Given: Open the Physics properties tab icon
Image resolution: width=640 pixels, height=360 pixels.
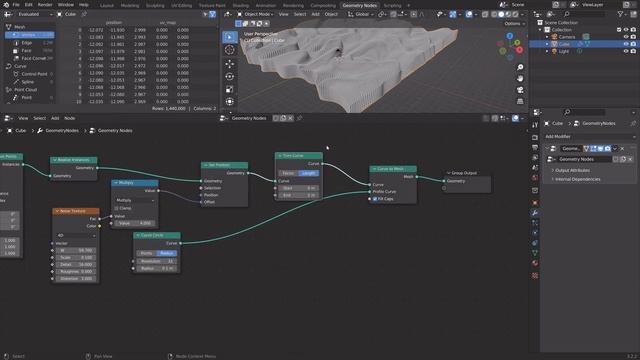Looking at the screenshot, I should click(535, 233).
